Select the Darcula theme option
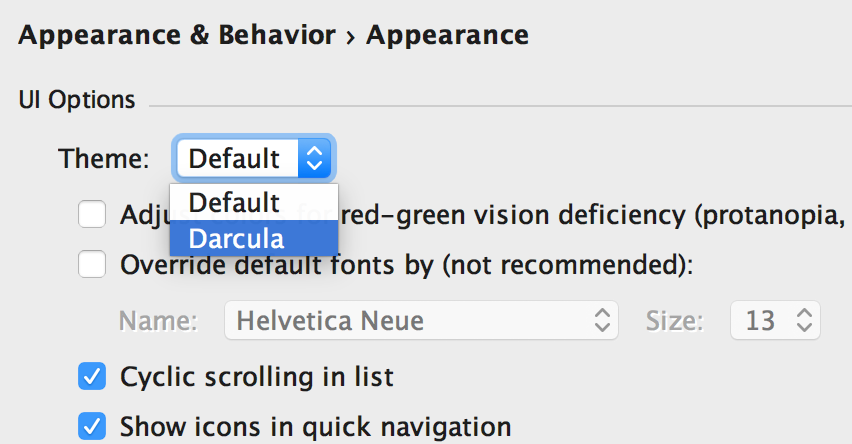 (x=238, y=239)
